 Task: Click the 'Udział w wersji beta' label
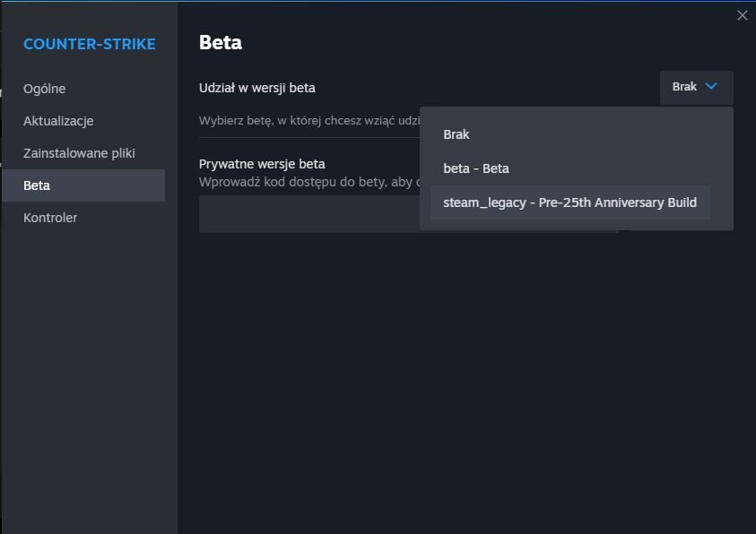(256, 88)
